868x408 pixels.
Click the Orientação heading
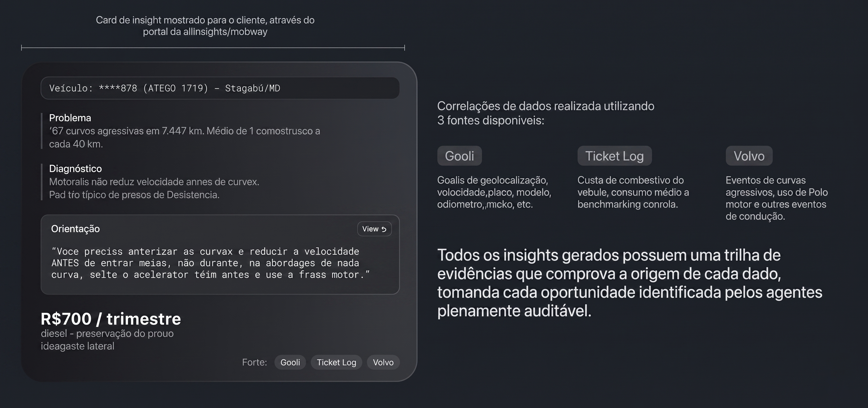[x=75, y=229]
